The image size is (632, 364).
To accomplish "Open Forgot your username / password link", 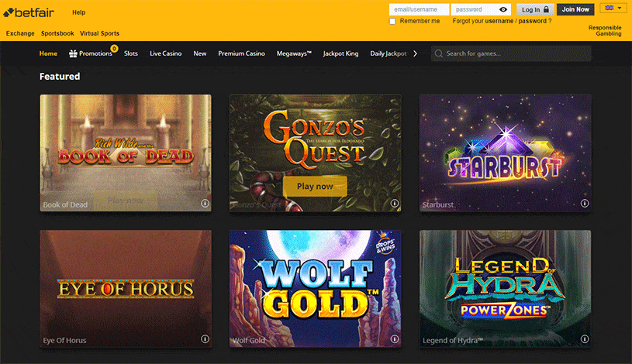I will (502, 21).
